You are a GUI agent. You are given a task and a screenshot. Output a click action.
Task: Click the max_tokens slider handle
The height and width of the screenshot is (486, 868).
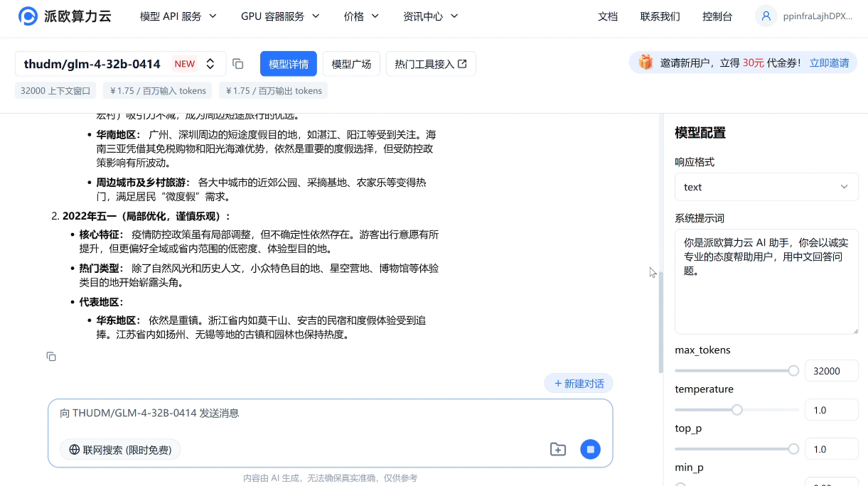(x=793, y=371)
